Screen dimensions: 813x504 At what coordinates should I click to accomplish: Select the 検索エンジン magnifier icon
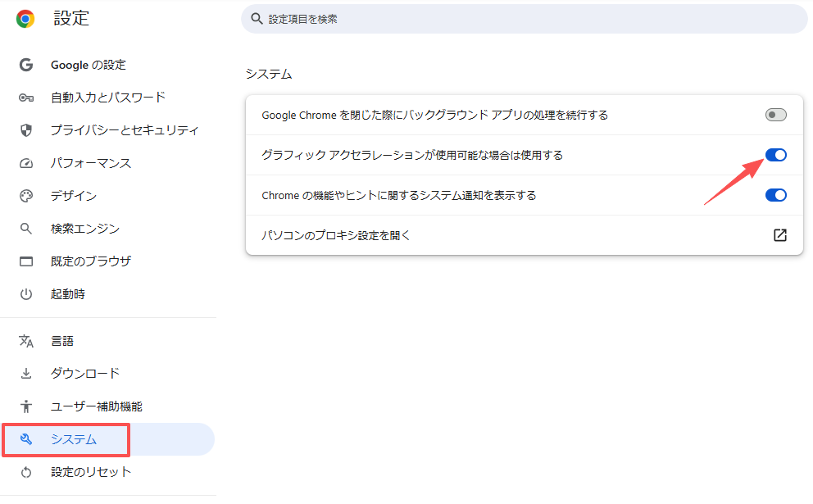click(25, 229)
